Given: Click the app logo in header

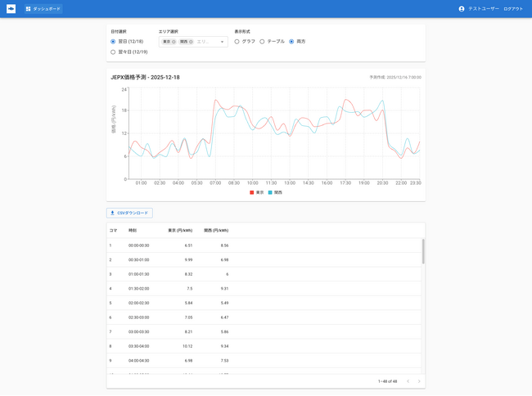Looking at the screenshot, I should 11,9.
